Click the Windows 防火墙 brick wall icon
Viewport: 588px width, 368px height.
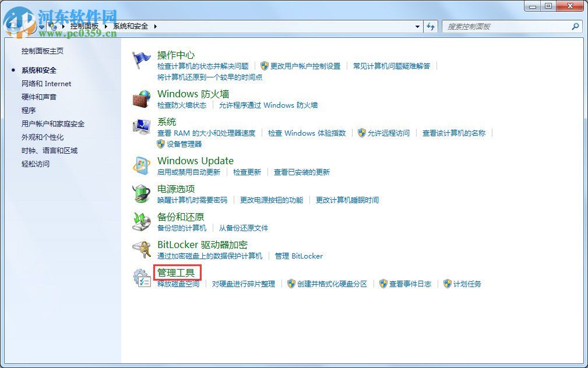pyautogui.click(x=142, y=99)
